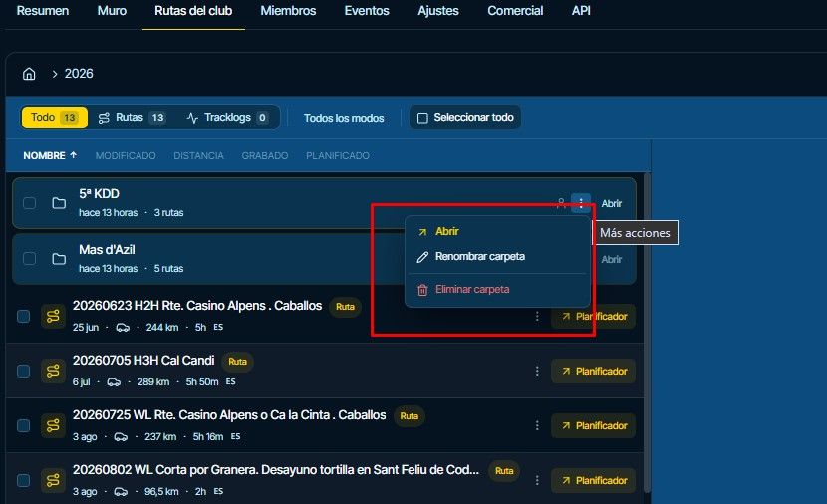
Task: Open more options for 20260623 H2H route
Action: tap(537, 316)
